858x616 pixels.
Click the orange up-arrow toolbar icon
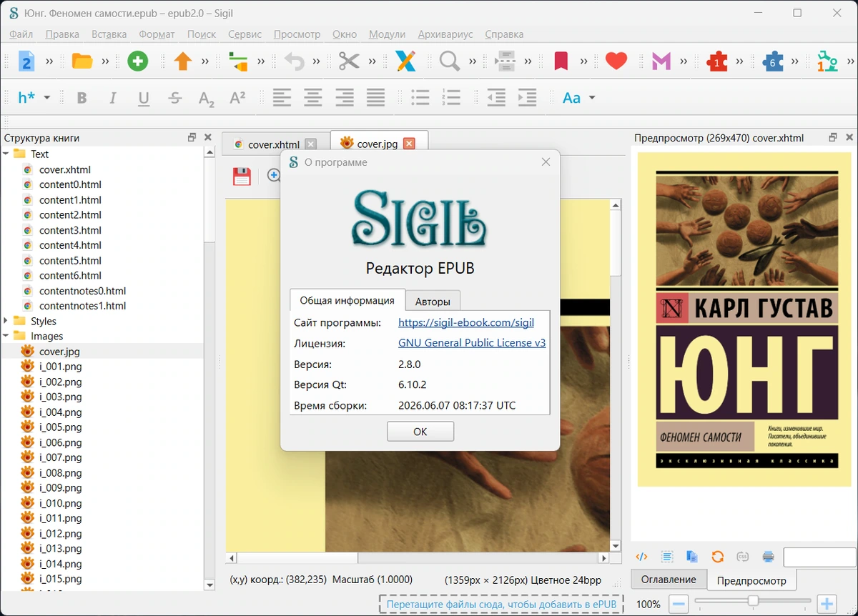click(x=183, y=61)
